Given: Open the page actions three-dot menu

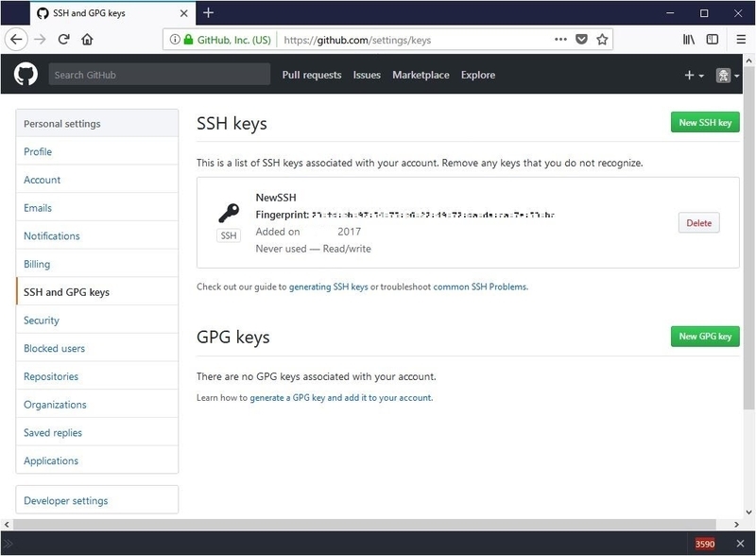Looking at the screenshot, I should (x=560, y=40).
